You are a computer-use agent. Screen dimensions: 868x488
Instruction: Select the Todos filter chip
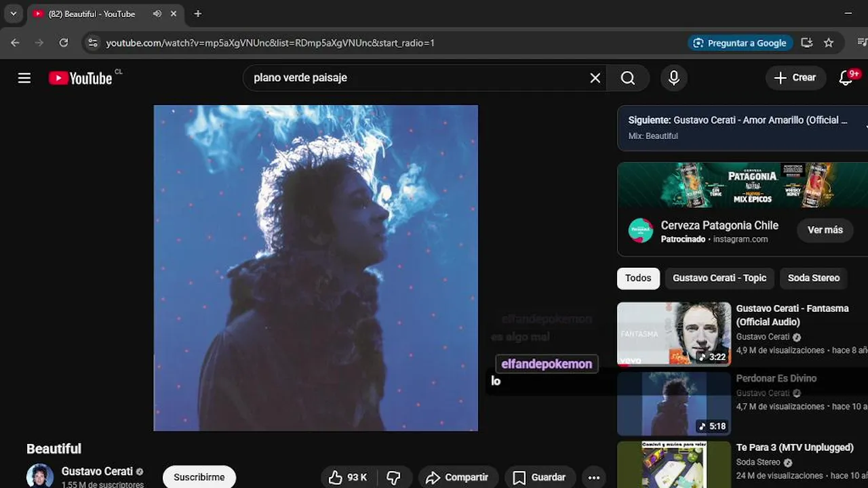(638, 278)
